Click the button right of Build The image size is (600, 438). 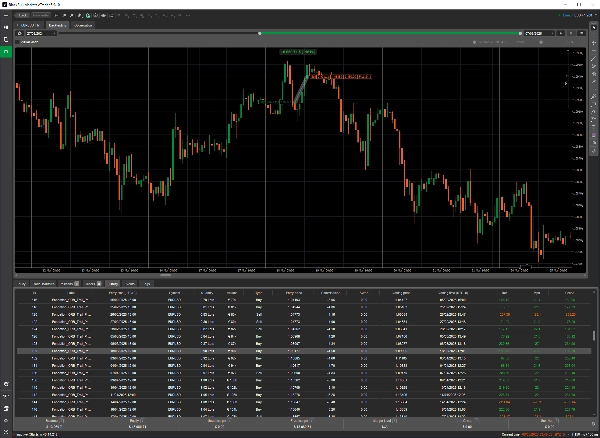click(40, 15)
